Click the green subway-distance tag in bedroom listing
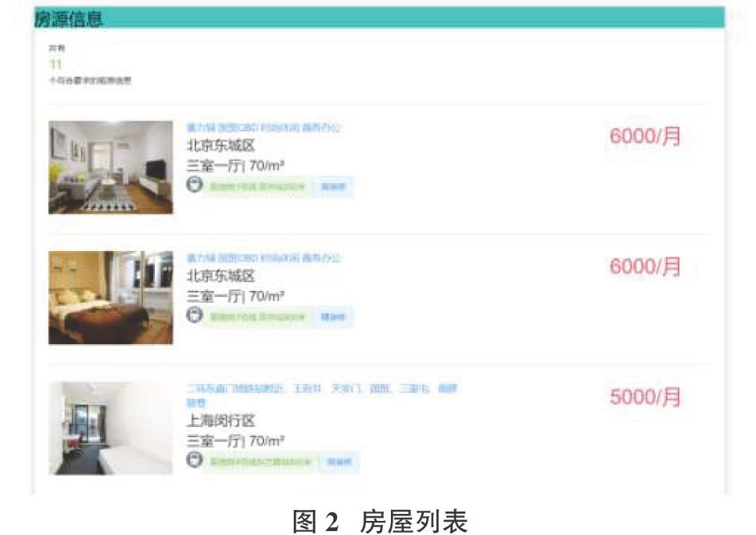The image size is (756, 535). tap(258, 317)
